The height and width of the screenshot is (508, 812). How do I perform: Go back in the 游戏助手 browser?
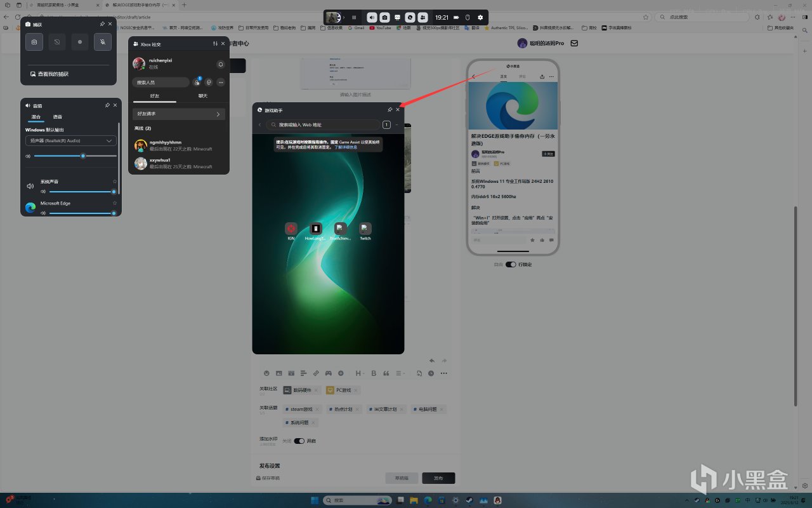pyautogui.click(x=259, y=124)
